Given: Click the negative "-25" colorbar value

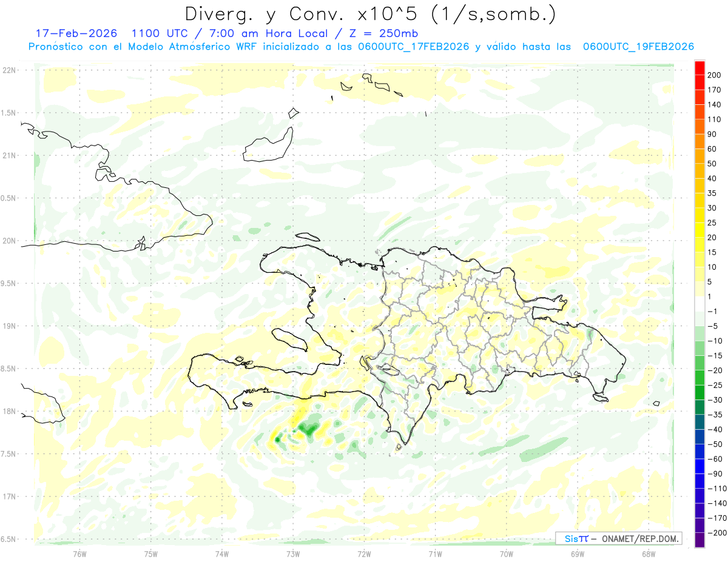Looking at the screenshot, I should (715, 385).
